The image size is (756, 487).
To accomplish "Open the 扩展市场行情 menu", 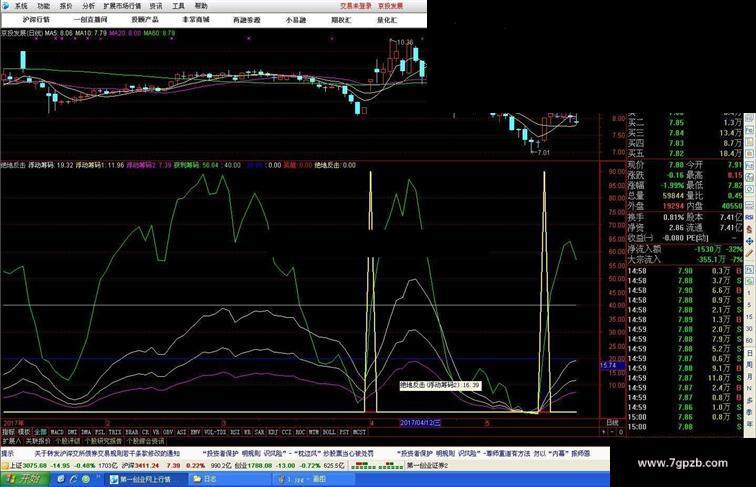I will click(122, 6).
